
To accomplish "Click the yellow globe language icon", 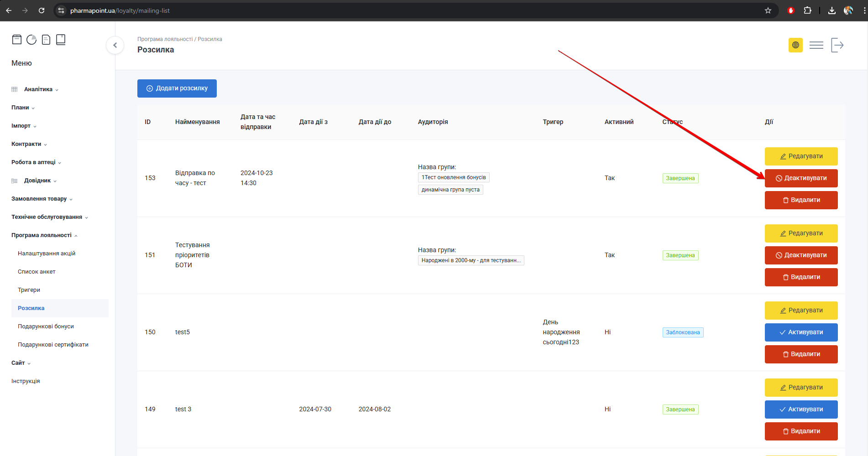I will pyautogui.click(x=795, y=45).
